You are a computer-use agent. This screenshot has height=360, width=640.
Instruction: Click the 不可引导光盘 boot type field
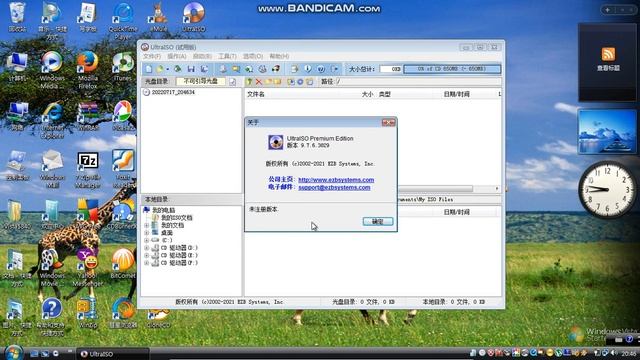point(200,82)
